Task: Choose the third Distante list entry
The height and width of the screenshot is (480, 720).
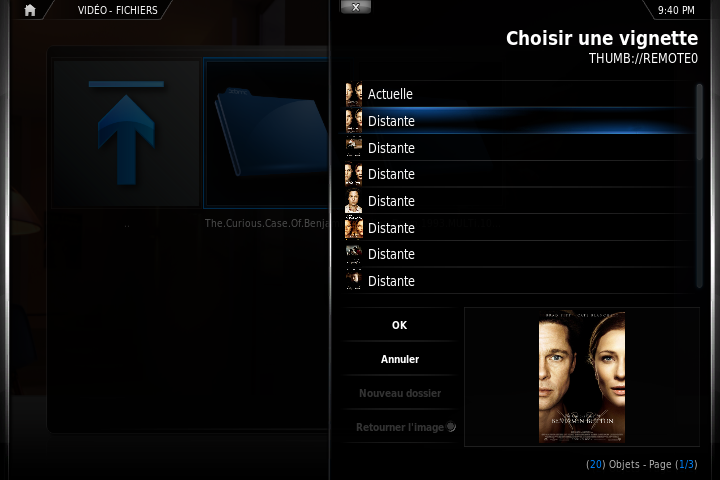Action: tap(519, 174)
